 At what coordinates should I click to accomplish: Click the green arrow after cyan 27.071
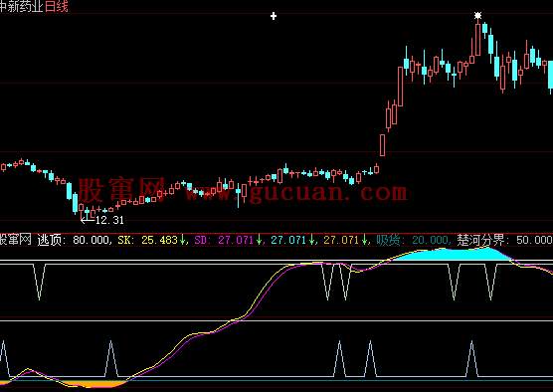click(x=311, y=240)
